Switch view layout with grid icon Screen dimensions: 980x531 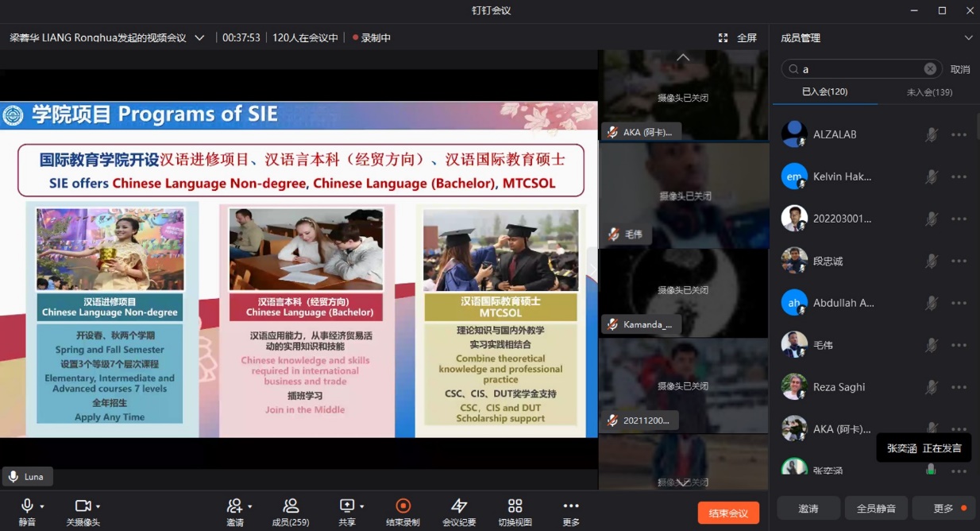click(515, 506)
